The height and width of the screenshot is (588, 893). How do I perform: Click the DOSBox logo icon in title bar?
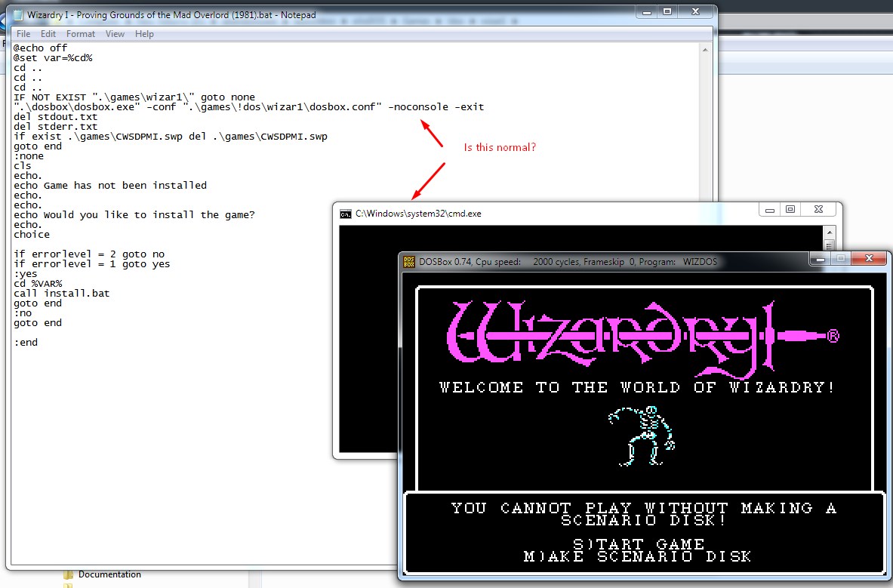[x=409, y=262]
